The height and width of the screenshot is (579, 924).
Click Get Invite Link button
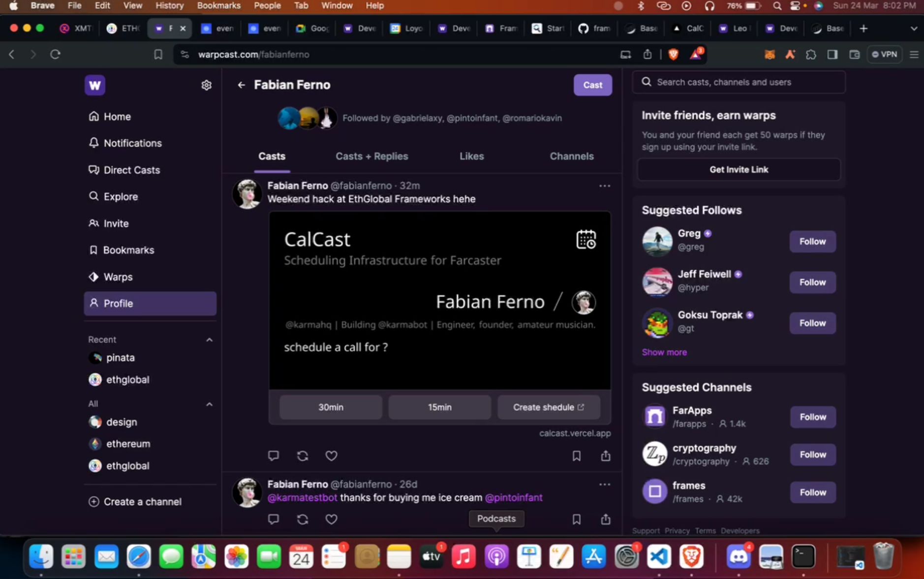[x=739, y=169]
